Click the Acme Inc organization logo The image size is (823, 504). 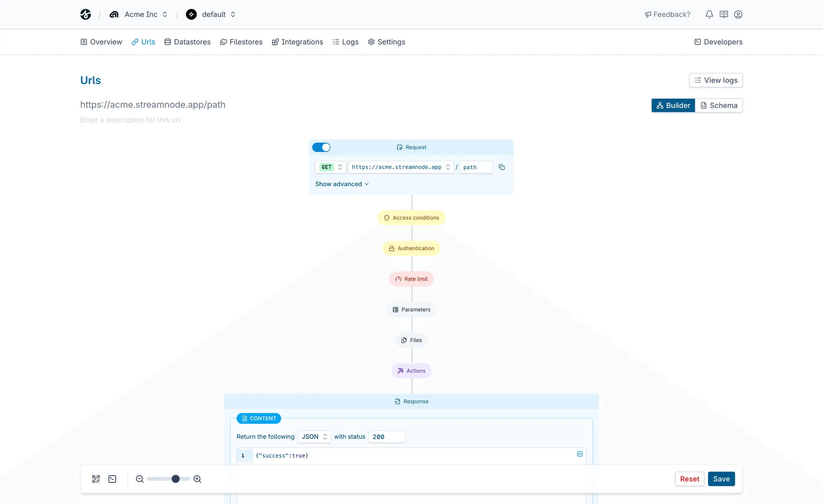pyautogui.click(x=114, y=14)
